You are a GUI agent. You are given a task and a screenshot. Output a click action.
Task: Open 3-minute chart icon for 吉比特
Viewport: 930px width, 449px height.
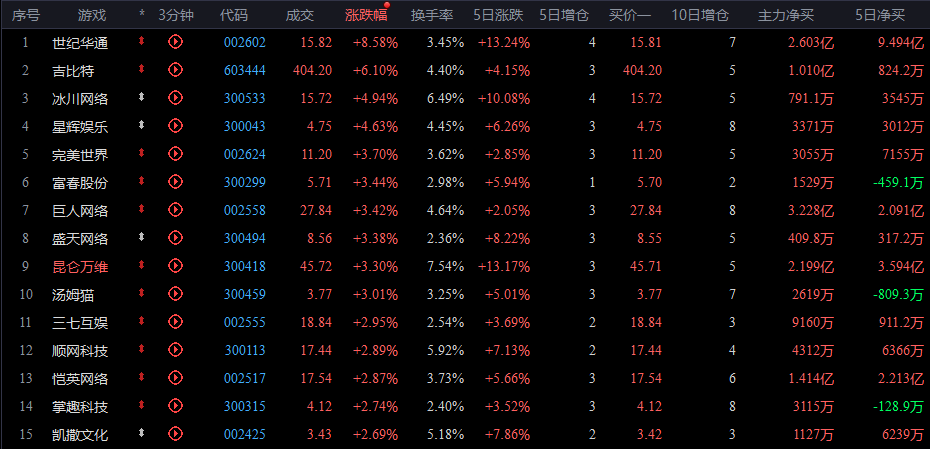(175, 69)
